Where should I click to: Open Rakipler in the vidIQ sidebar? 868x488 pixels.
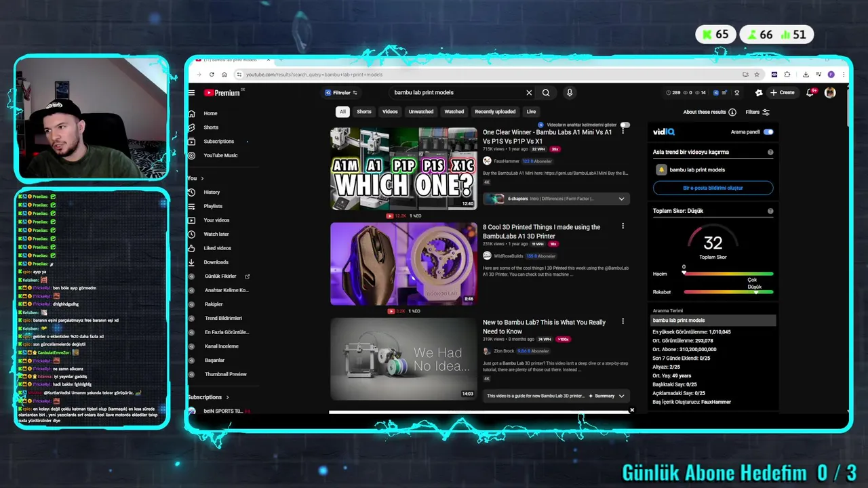214,304
